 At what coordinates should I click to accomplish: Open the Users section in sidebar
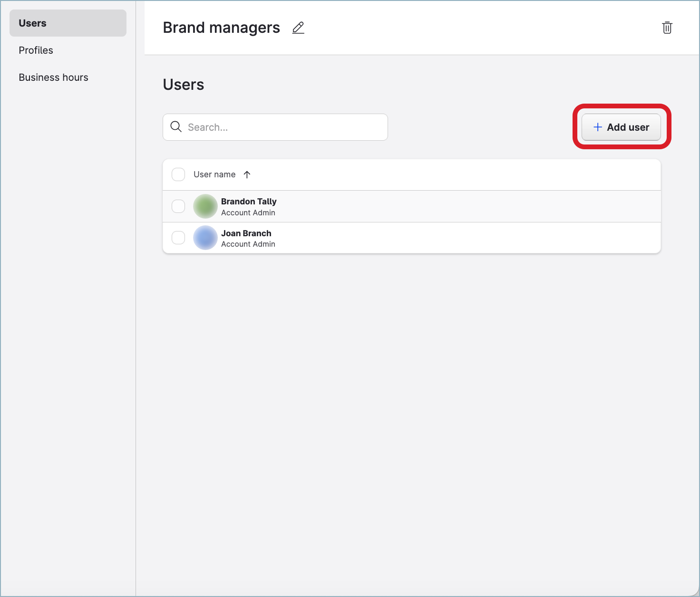coord(68,23)
